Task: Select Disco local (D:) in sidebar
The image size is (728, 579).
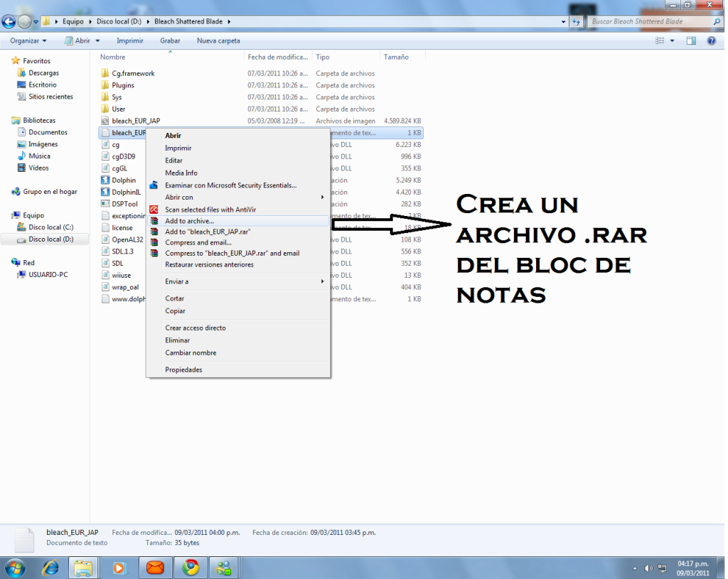Action: point(50,239)
